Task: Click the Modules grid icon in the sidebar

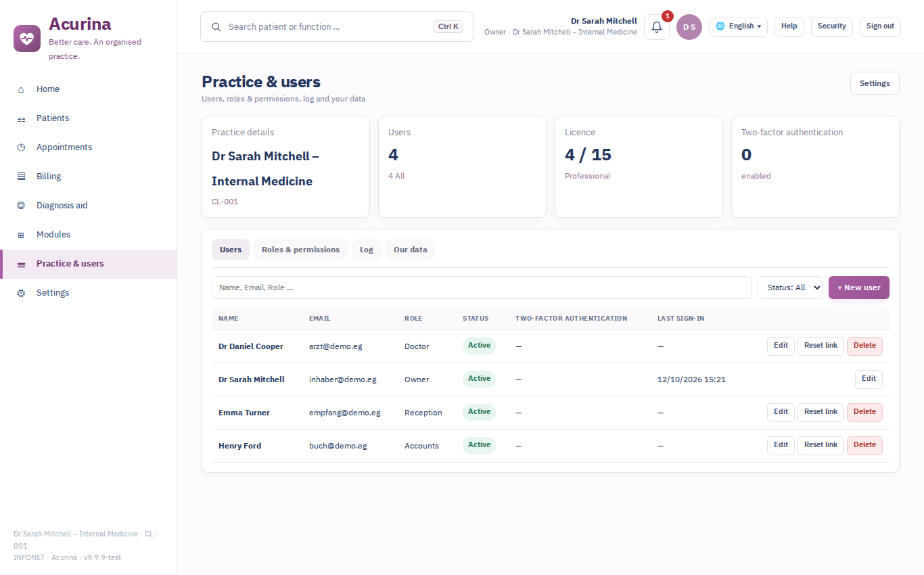Action: point(21,235)
